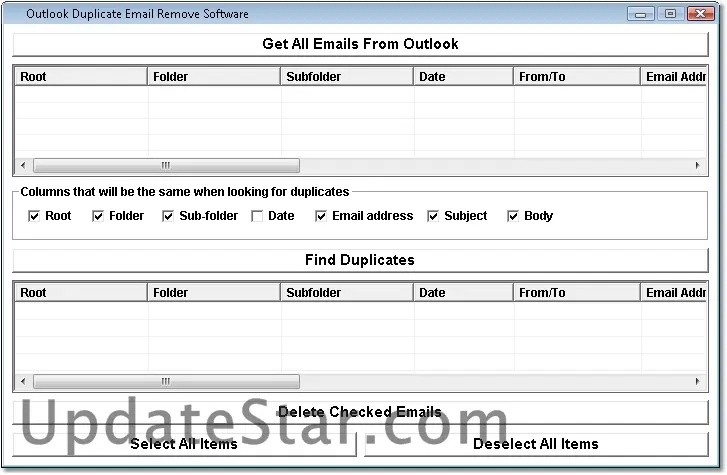Click Date column header in top email list
Viewport: 727px width, 475px height.
point(464,77)
